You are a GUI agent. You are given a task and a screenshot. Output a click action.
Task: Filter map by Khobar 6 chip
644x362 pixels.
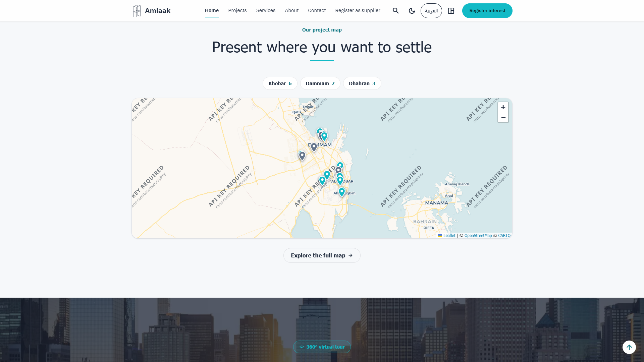(280, 83)
